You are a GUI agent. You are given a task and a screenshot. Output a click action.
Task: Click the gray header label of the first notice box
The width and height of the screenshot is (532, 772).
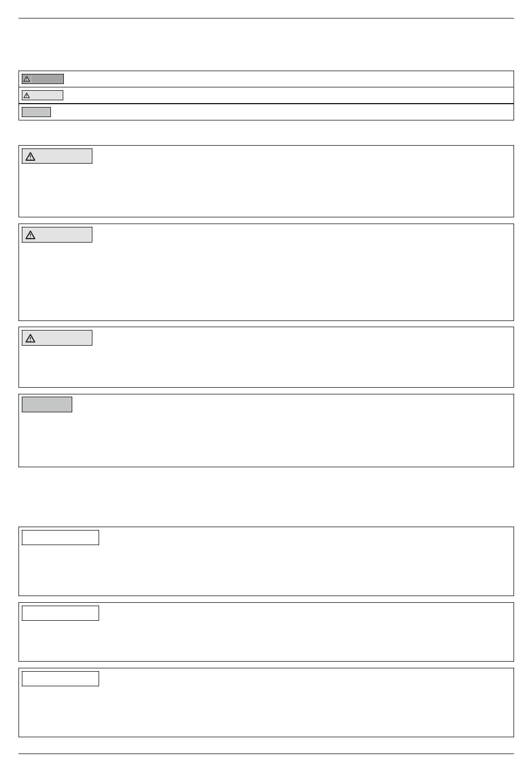click(x=57, y=156)
